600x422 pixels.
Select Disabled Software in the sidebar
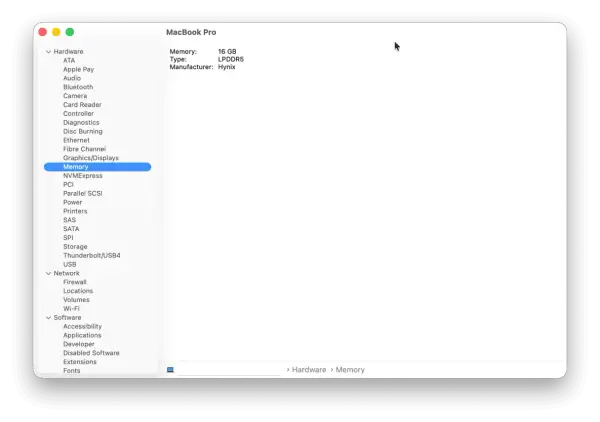pyautogui.click(x=91, y=353)
